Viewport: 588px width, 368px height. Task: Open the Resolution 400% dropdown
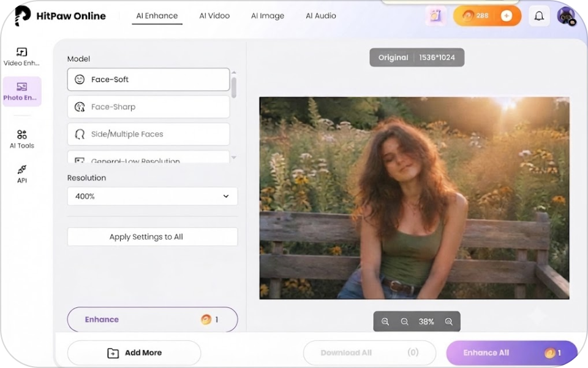tap(153, 196)
